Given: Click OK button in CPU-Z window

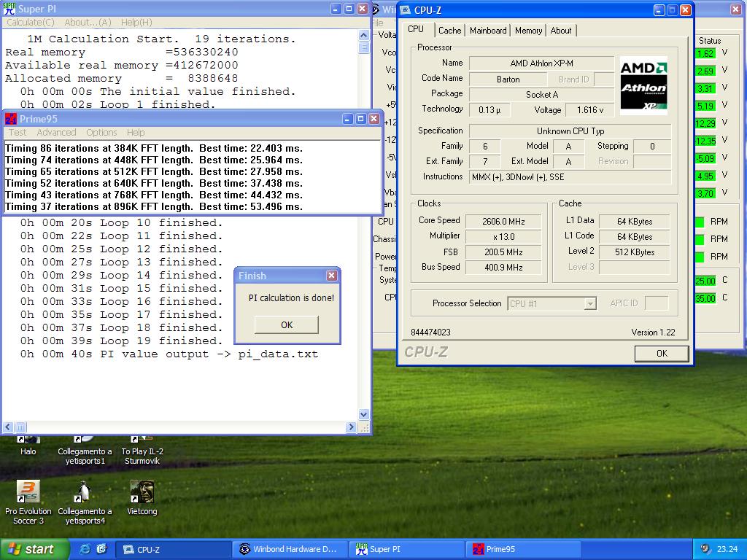Looking at the screenshot, I should pos(662,354).
